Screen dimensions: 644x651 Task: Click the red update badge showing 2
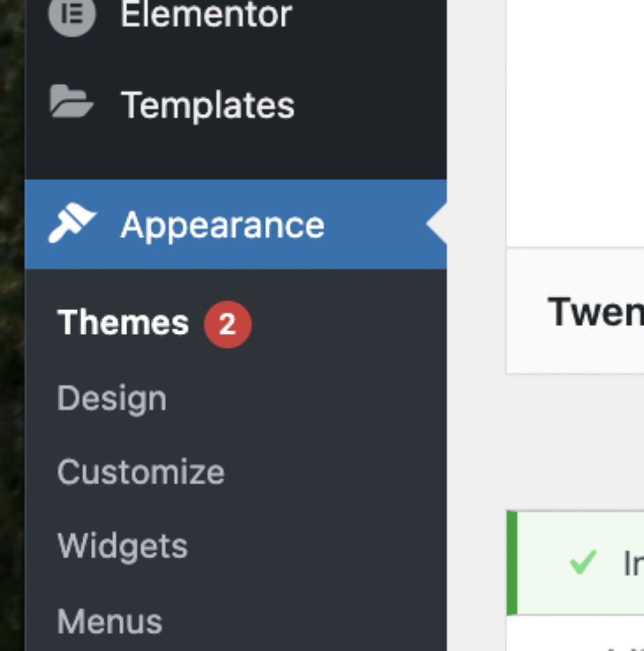point(228,324)
